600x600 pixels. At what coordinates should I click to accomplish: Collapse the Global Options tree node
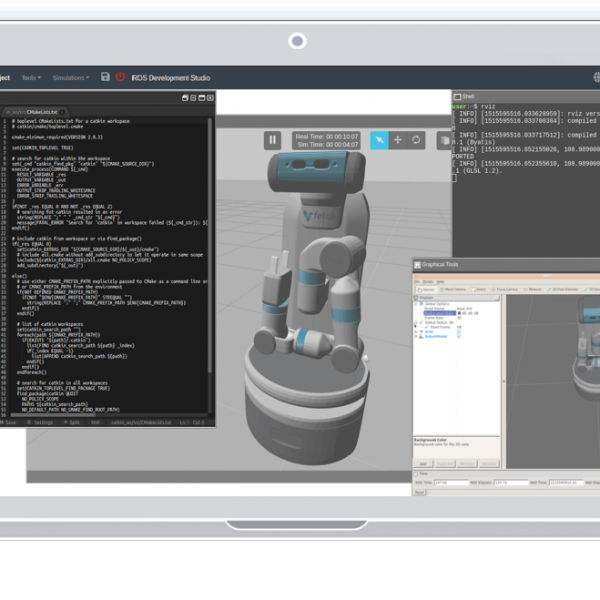[416, 304]
